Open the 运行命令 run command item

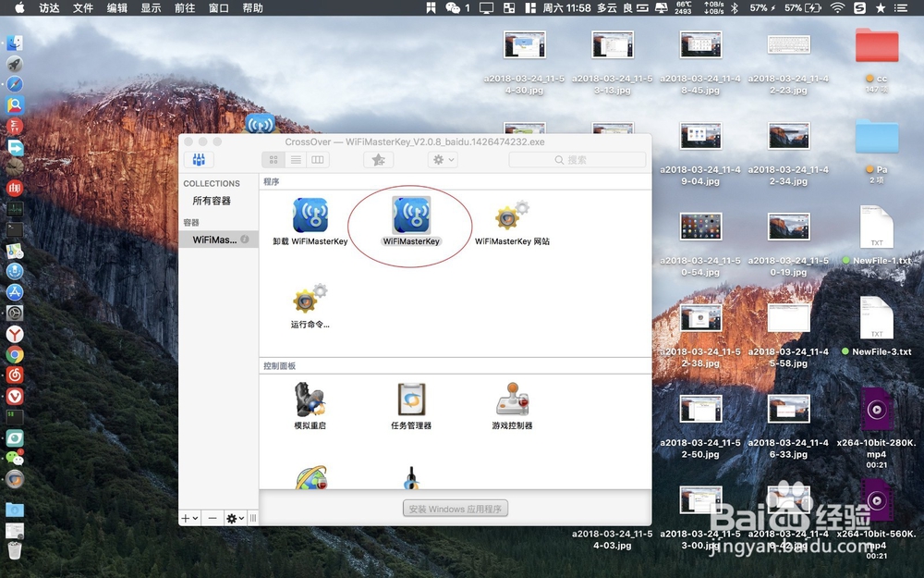coord(310,299)
